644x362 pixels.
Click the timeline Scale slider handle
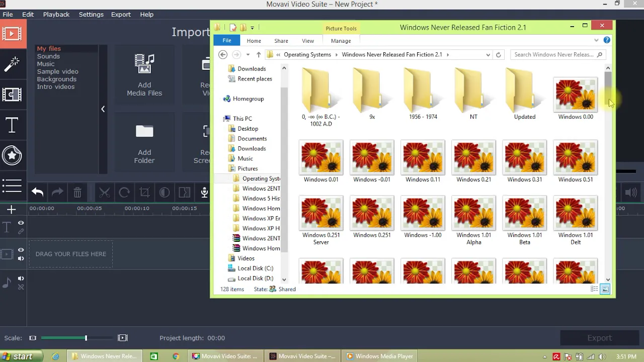pyautogui.click(x=86, y=338)
